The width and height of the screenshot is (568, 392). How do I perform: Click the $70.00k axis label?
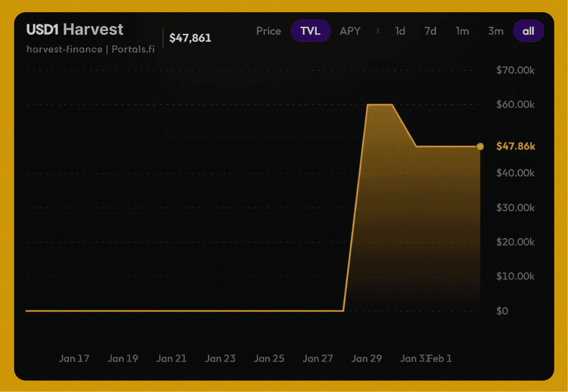pyautogui.click(x=515, y=71)
